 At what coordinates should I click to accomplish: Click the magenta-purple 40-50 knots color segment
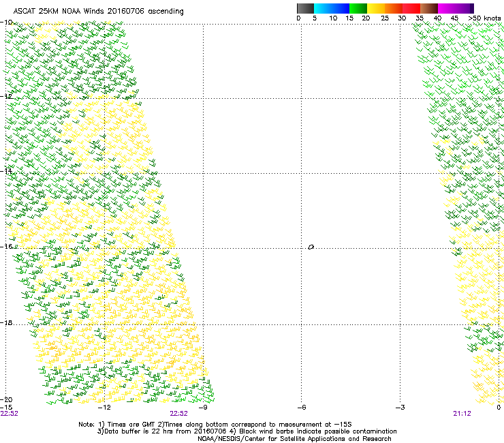click(x=456, y=8)
